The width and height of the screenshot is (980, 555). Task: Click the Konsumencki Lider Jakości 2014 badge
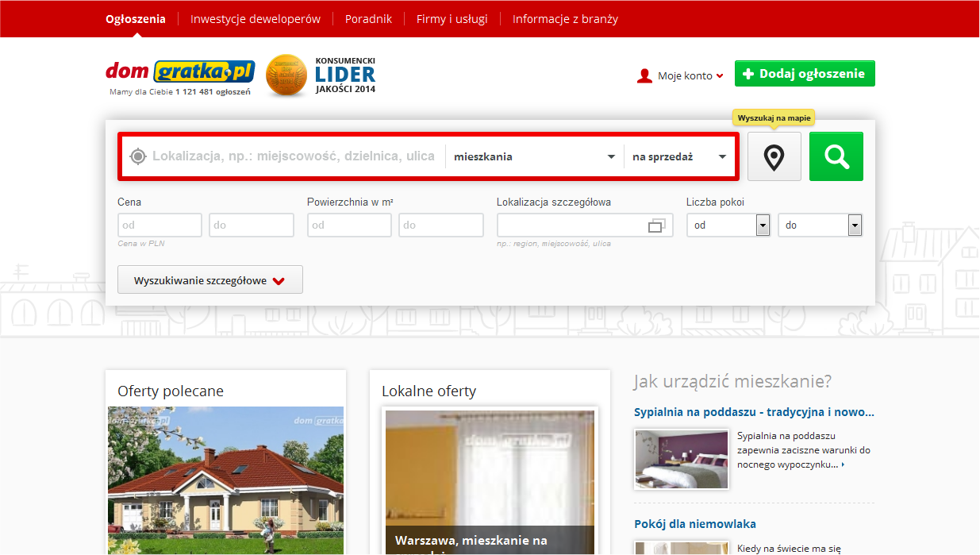point(321,75)
